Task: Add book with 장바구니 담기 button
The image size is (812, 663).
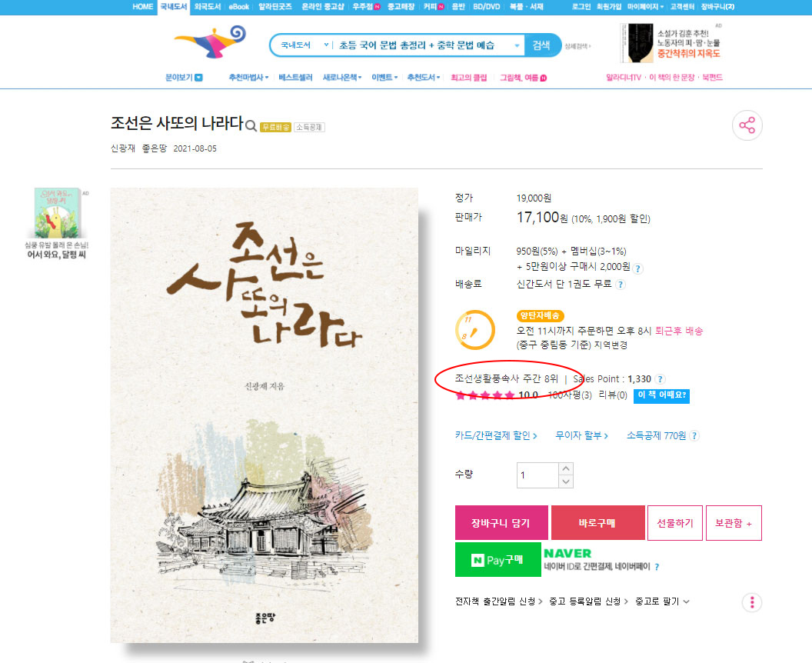Action: pyautogui.click(x=501, y=522)
